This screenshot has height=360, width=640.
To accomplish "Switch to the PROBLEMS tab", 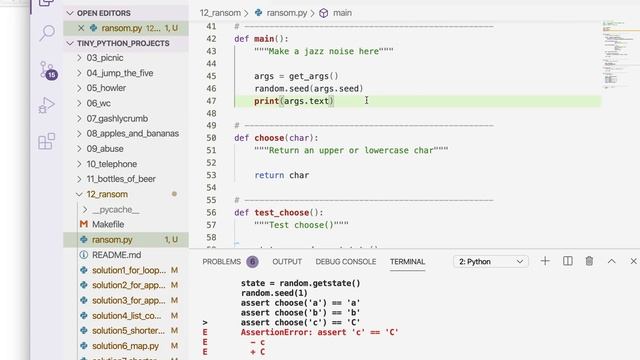I will [x=222, y=262].
